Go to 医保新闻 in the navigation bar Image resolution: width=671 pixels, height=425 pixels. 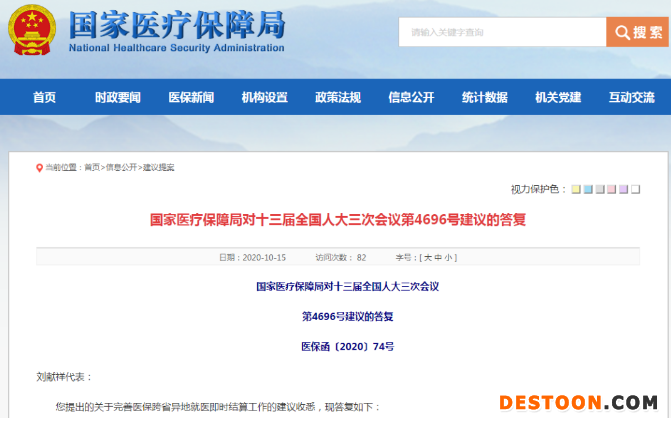(x=191, y=97)
